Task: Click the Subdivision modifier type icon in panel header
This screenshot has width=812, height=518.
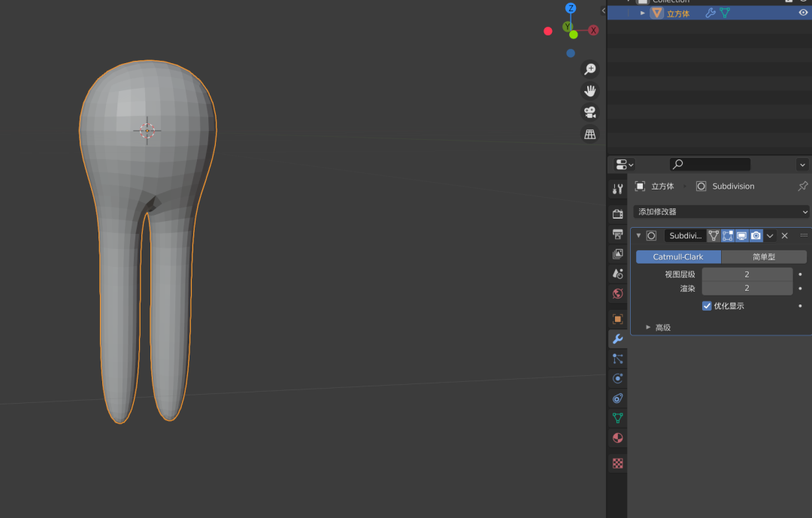Action: coord(651,235)
